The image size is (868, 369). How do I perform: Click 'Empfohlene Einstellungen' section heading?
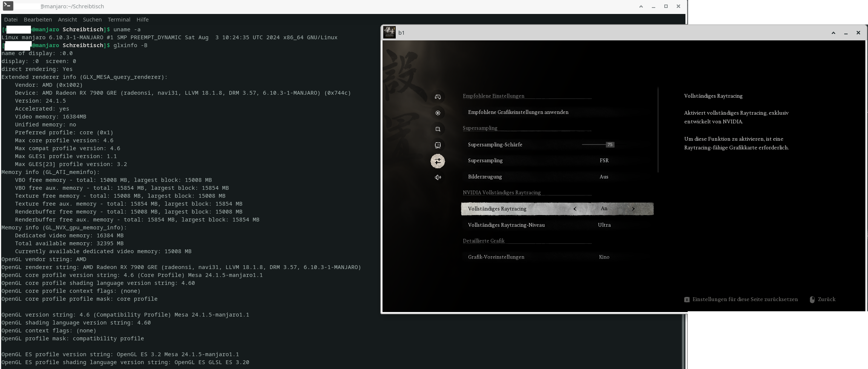(x=493, y=96)
